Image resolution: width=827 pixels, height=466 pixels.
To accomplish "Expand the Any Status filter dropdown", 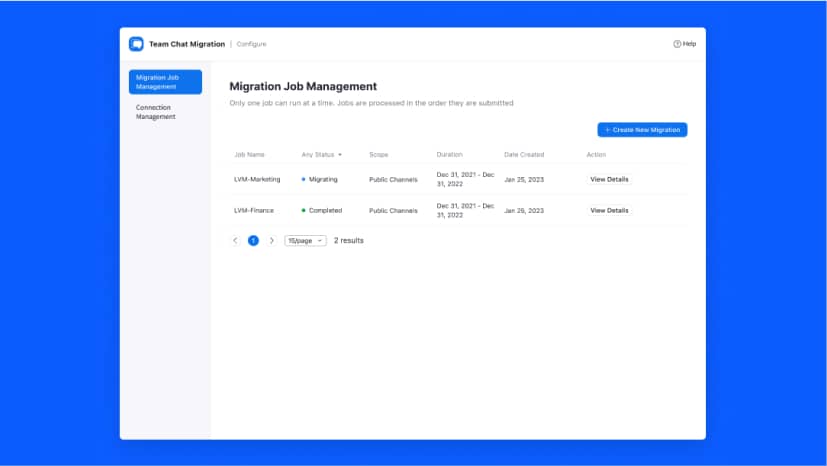I will [322, 155].
